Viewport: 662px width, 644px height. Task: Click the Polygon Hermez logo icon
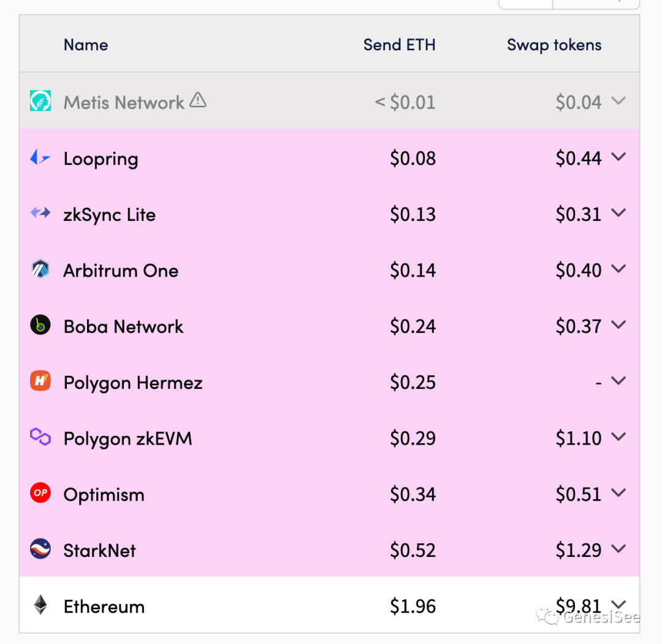pos(40,381)
